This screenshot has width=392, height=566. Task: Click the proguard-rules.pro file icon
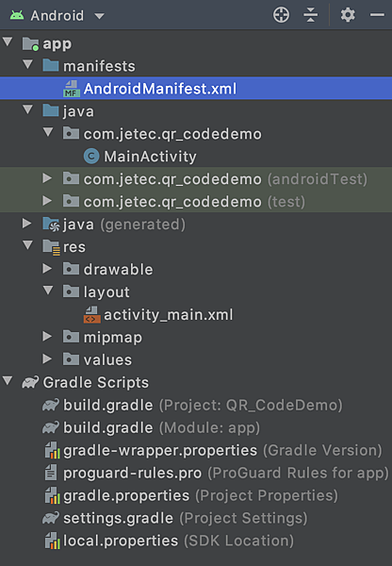51,473
